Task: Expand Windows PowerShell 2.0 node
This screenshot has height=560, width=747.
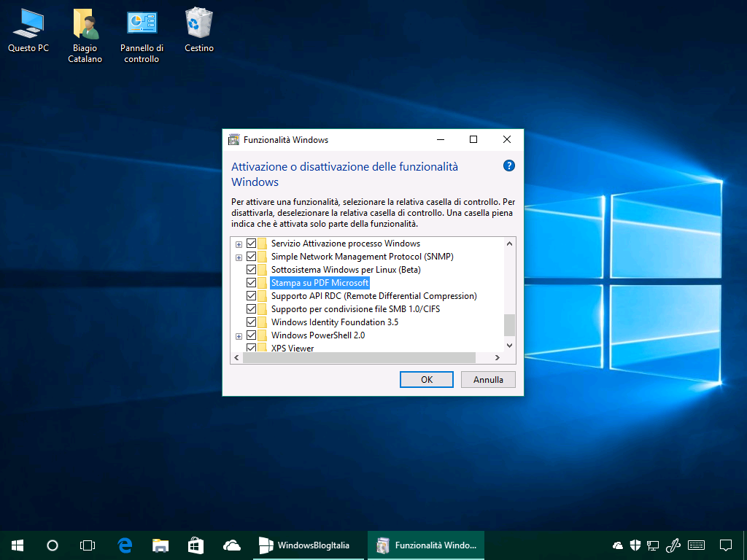Action: [239, 336]
